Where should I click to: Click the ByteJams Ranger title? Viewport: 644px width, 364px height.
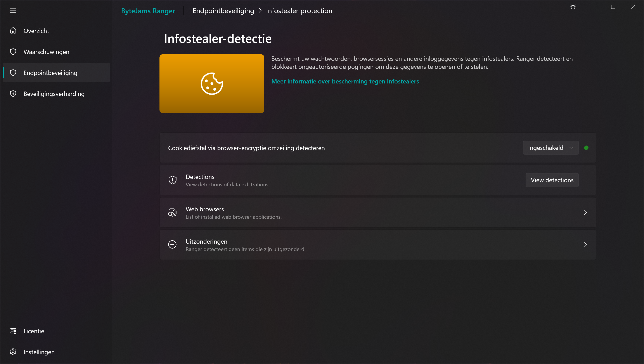point(148,11)
